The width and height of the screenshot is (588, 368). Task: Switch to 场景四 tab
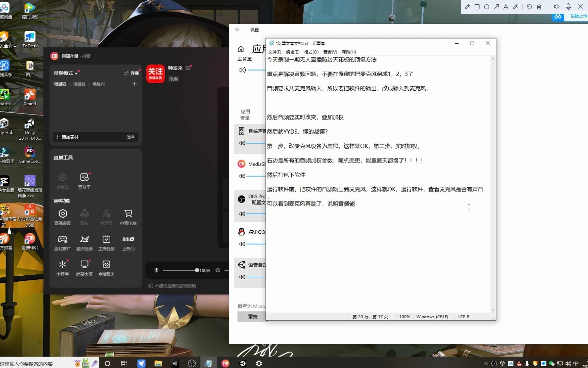pyautogui.click(x=60, y=84)
